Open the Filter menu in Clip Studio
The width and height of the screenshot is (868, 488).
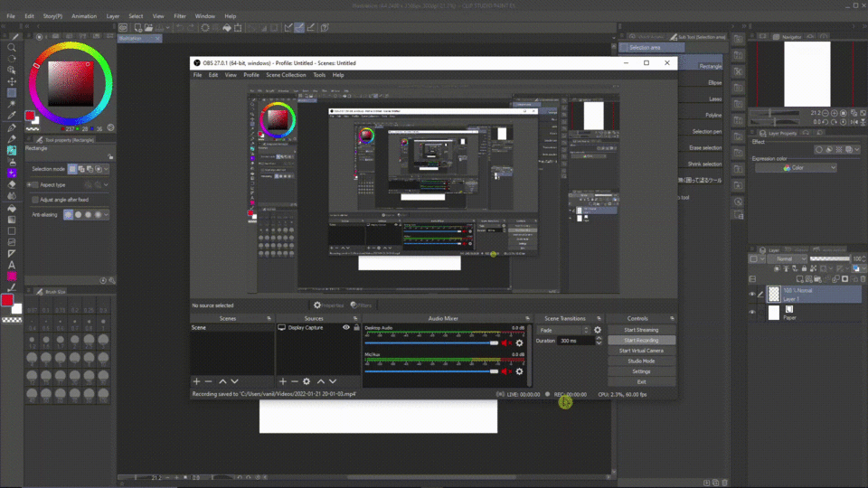coord(180,16)
